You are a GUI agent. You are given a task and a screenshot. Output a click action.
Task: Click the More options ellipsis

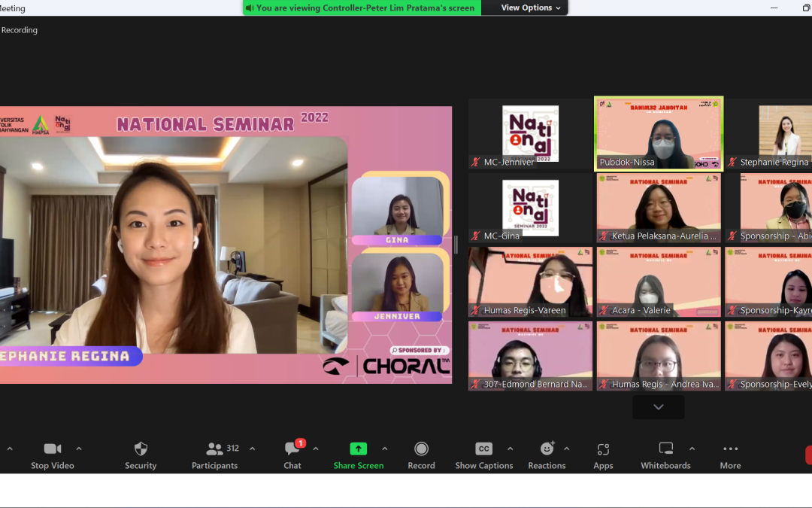[730, 449]
